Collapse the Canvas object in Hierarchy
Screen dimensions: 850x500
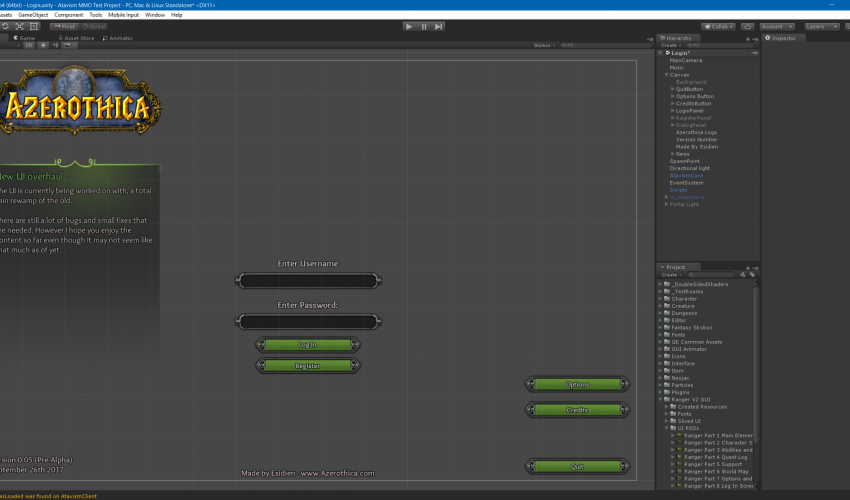tap(666, 75)
